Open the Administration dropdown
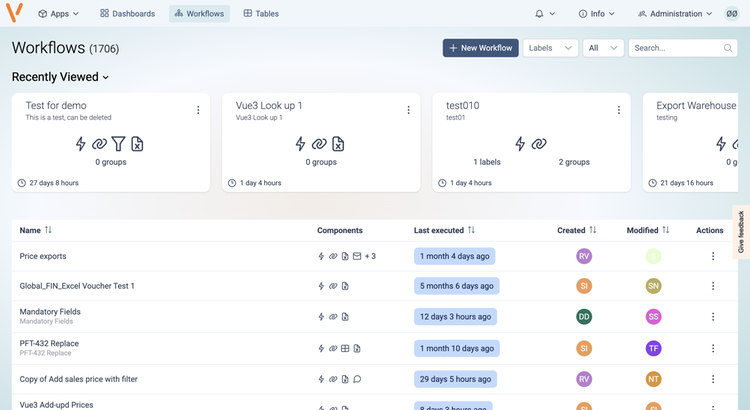Screen dimensions: 750x410 coord(675,14)
